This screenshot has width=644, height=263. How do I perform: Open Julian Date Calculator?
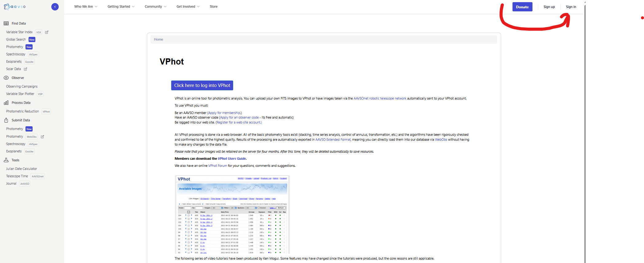coord(22,169)
